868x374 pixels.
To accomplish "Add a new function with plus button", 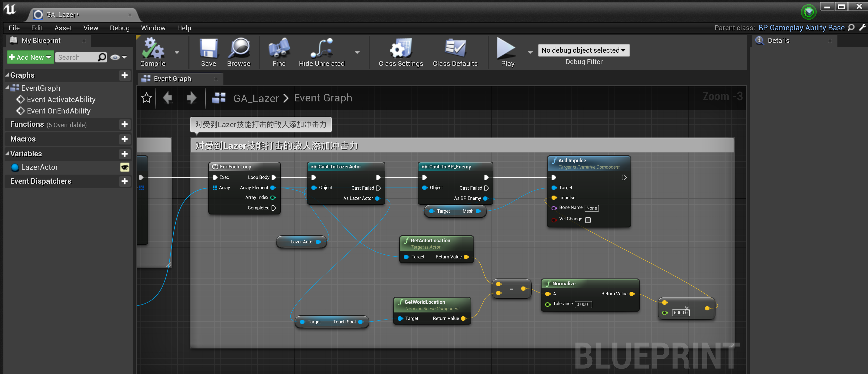I will tap(125, 124).
